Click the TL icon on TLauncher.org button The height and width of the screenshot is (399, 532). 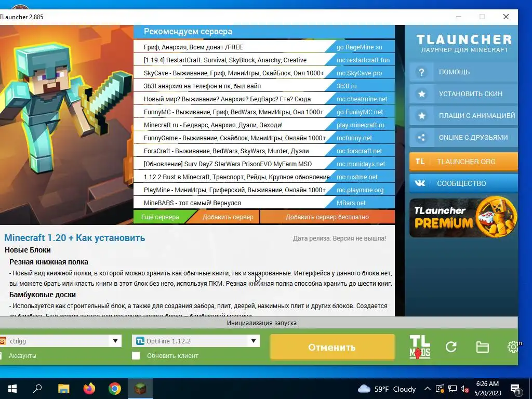[420, 162]
